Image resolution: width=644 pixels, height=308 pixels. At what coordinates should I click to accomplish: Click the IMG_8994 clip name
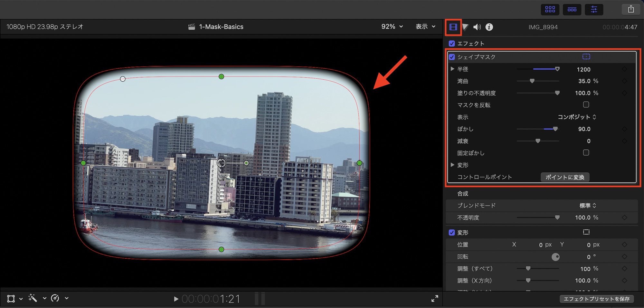(543, 27)
